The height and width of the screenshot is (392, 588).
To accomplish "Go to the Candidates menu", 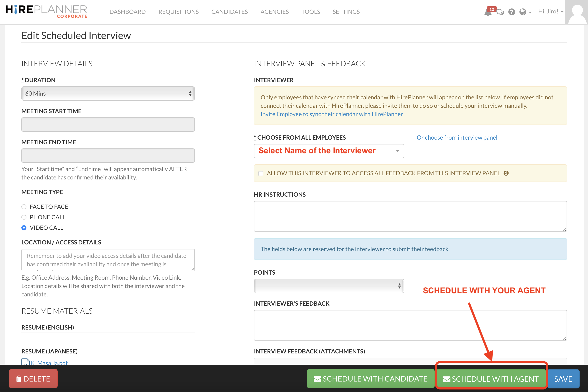I will point(229,12).
